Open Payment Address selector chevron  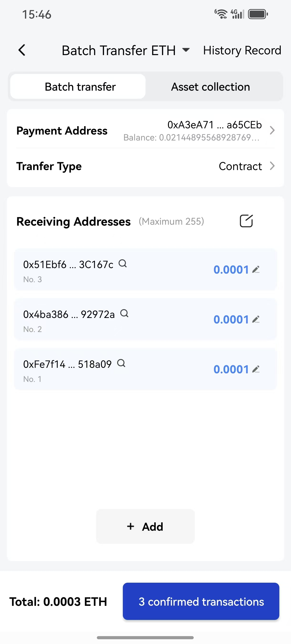pyautogui.click(x=272, y=130)
